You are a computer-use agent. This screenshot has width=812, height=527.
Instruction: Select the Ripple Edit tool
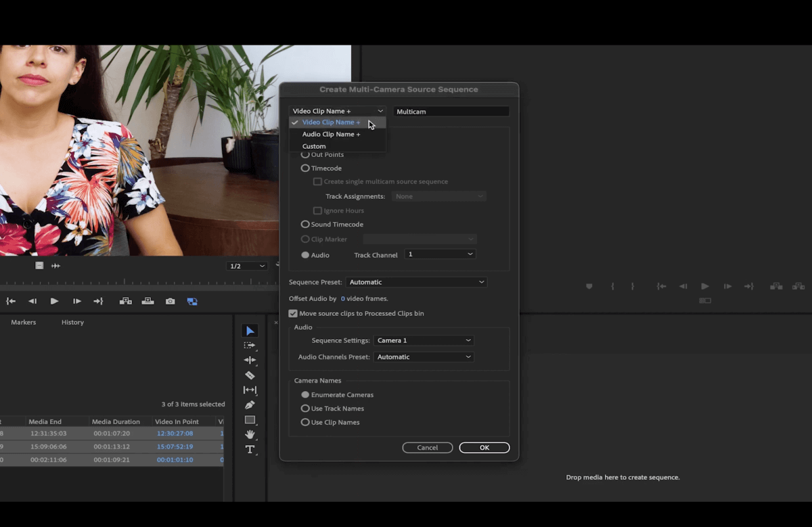[x=250, y=361]
